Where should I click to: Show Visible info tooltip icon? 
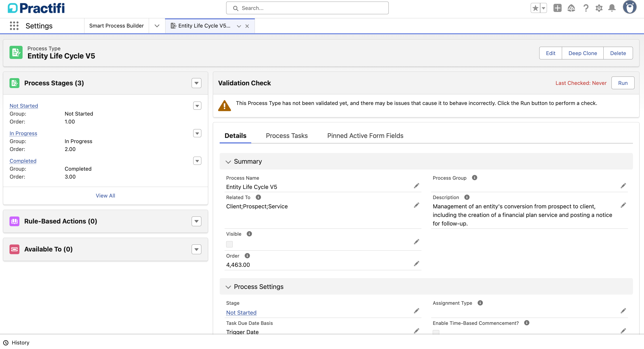[x=249, y=234]
